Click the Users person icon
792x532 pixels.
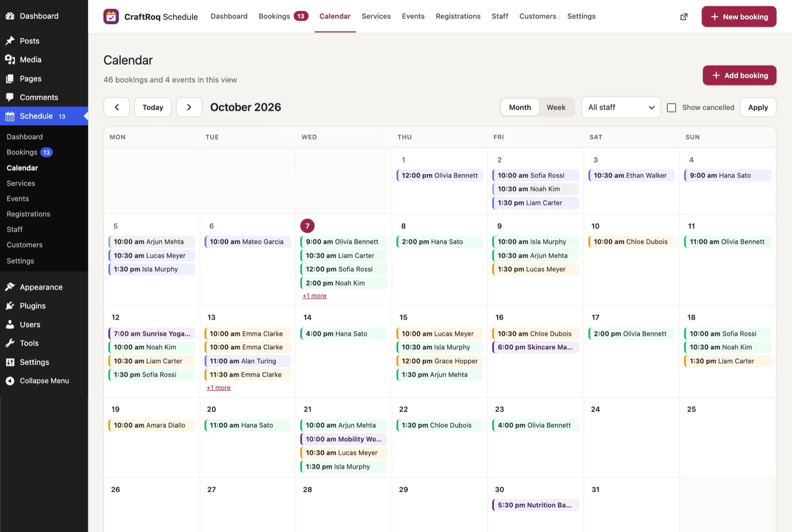pos(10,325)
